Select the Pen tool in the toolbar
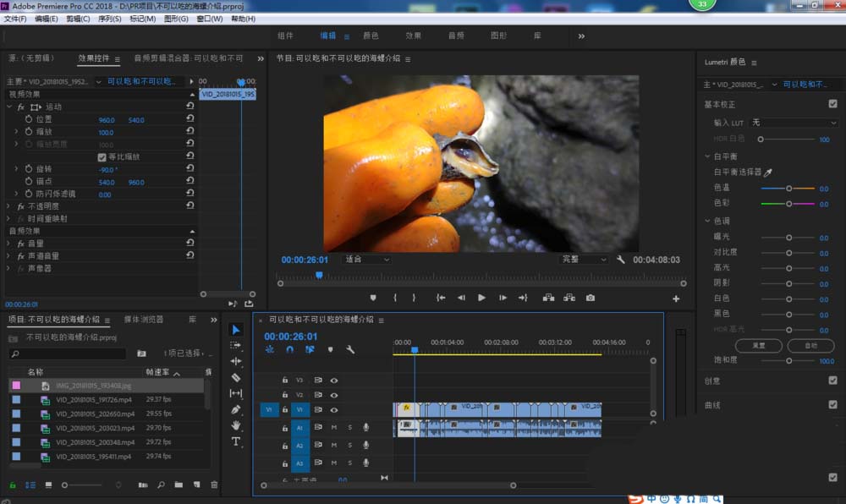Screen dimensions: 846x504 [236, 409]
